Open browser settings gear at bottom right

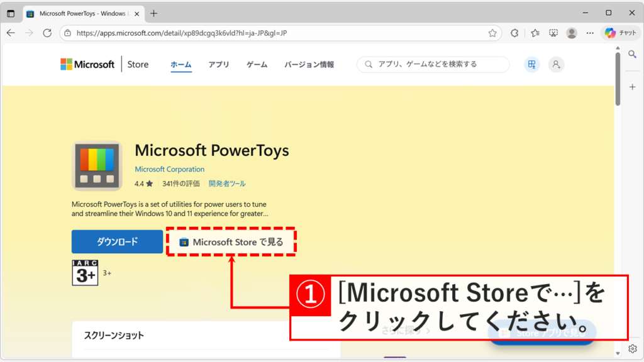[x=633, y=348]
